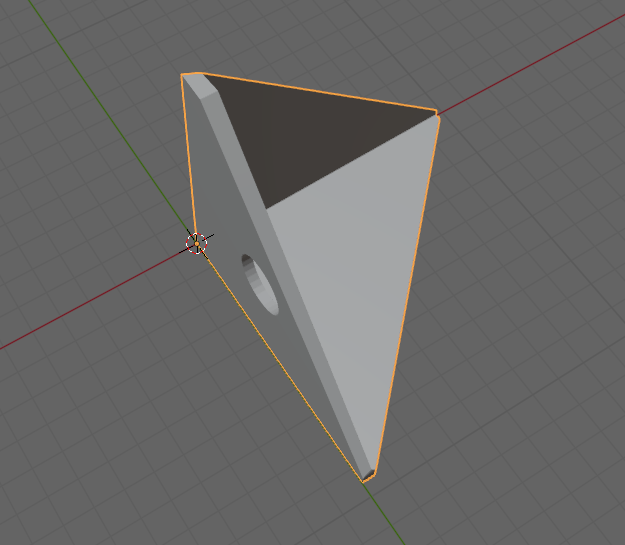Click the small chamfer face at top-left corner
Viewport: 625px width, 545px height.
[199, 85]
